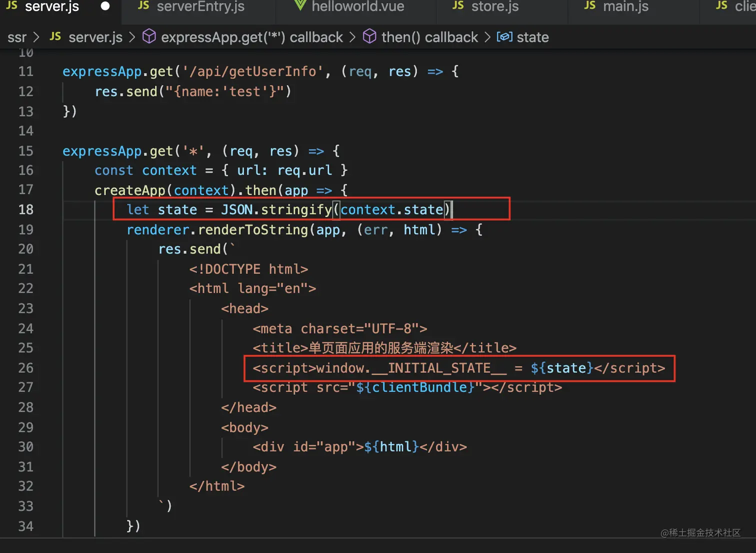
Task: Click JSON.stringify on line 18
Action: (276, 209)
